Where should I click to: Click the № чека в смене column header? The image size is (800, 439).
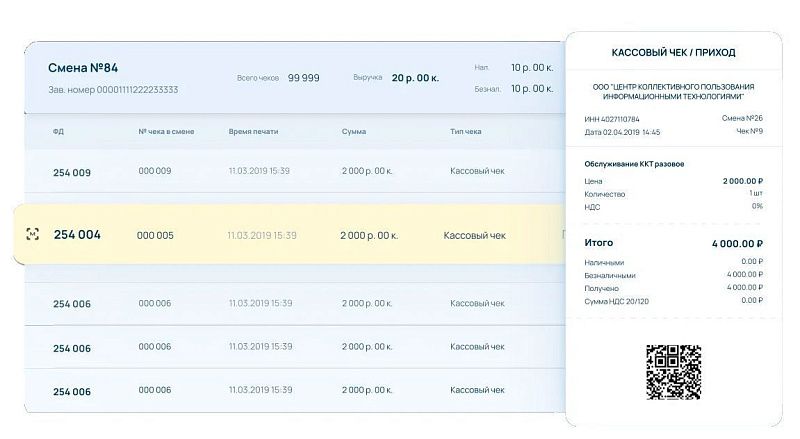pyautogui.click(x=166, y=132)
